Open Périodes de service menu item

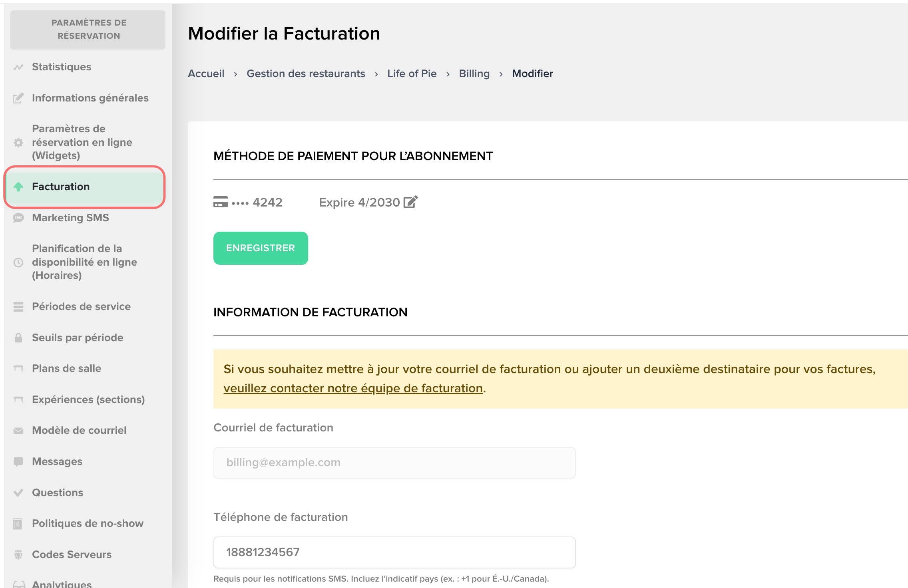[x=81, y=306]
